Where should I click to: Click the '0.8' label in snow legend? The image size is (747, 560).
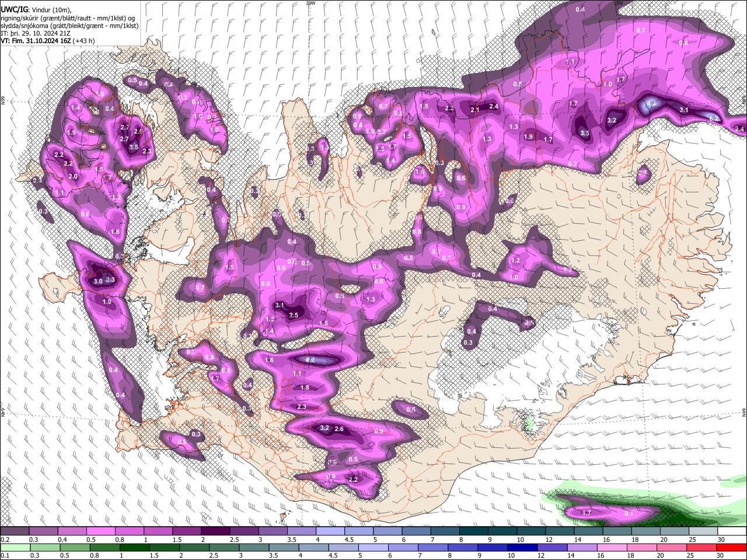[x=120, y=540]
